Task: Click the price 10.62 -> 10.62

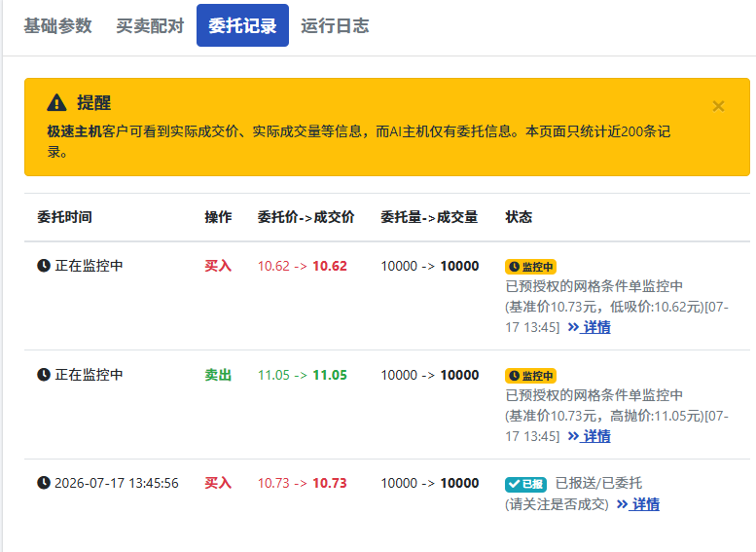Action: click(x=303, y=266)
